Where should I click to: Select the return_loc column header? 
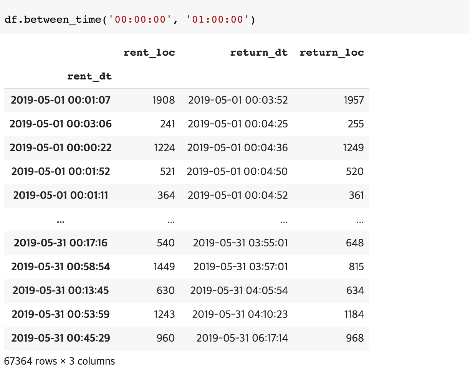point(332,53)
